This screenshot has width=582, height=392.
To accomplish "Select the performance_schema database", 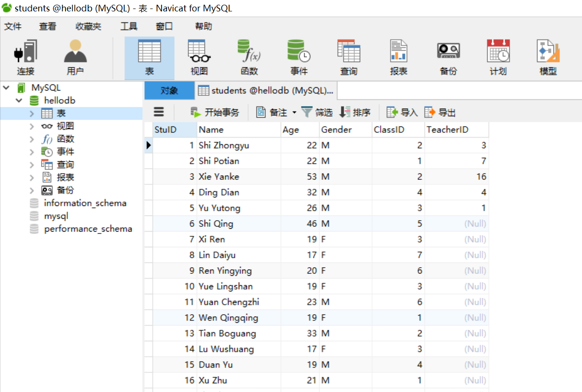I will [88, 229].
